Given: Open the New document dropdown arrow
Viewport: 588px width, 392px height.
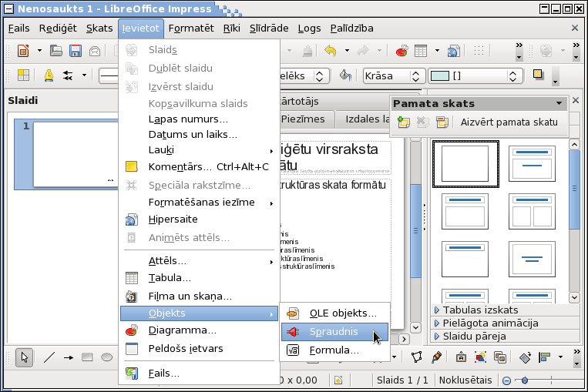Looking at the screenshot, I should point(39,51).
